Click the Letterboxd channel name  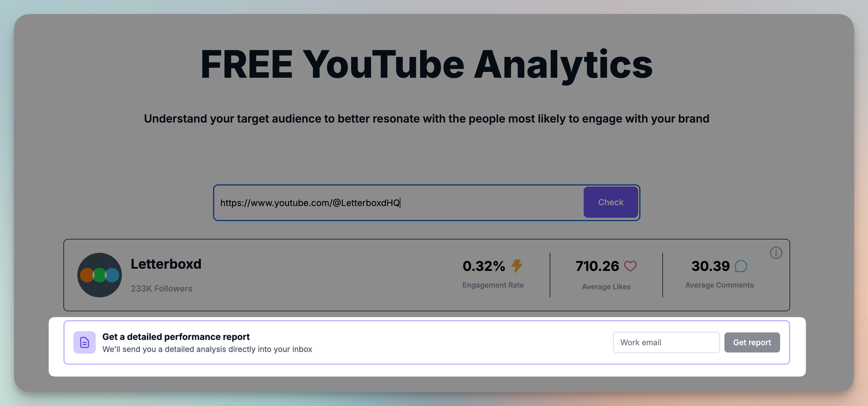[166, 264]
